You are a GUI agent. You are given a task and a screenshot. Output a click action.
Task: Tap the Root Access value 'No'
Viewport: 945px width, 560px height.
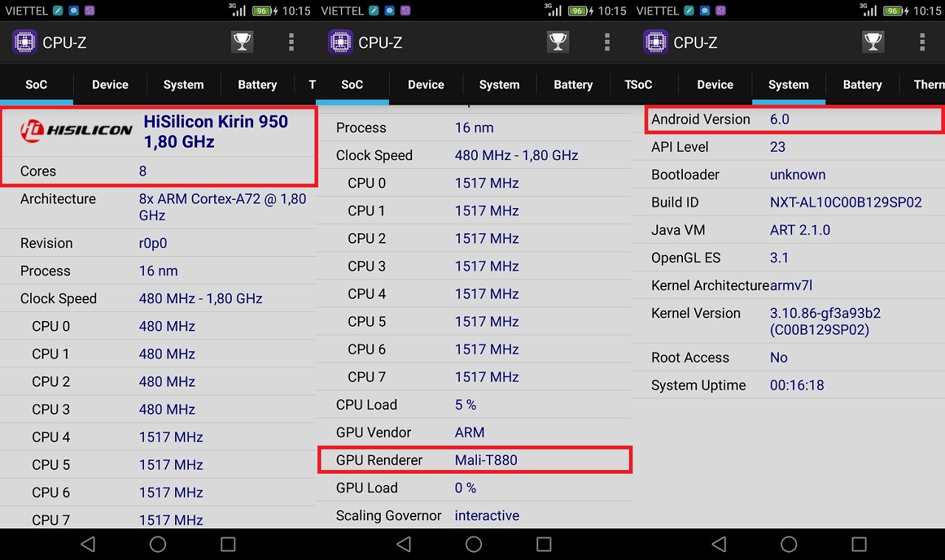(x=779, y=358)
